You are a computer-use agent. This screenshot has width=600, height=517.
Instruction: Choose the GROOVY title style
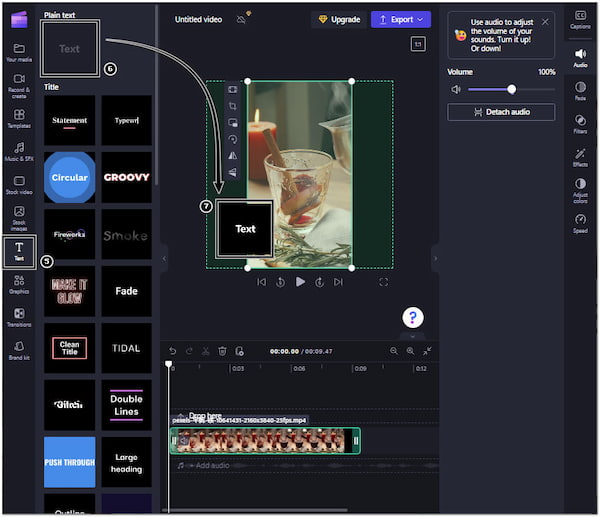click(126, 177)
